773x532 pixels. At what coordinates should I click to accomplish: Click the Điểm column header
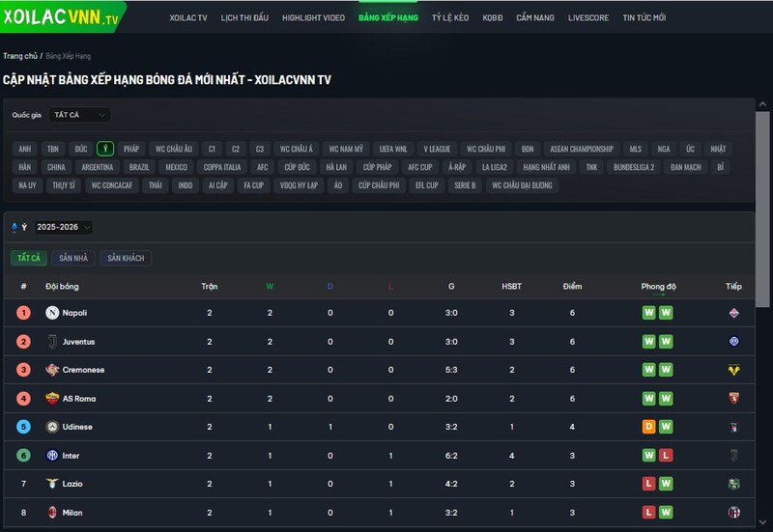click(x=572, y=286)
